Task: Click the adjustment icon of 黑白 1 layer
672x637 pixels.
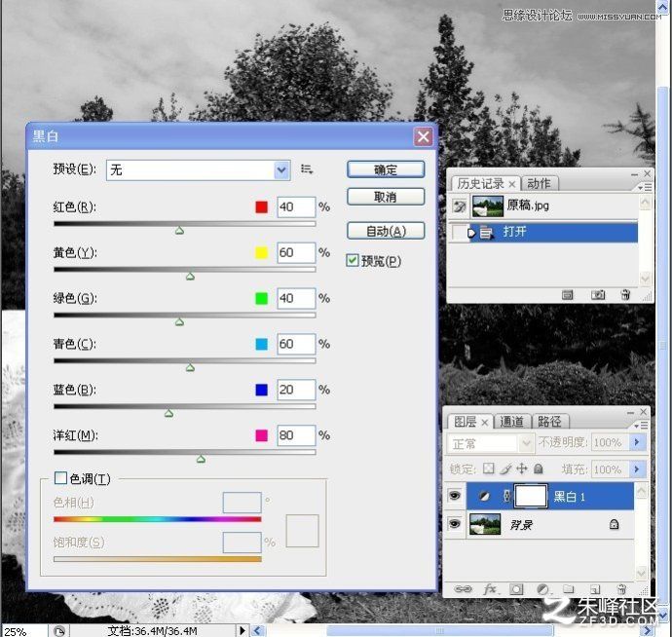Action: [x=484, y=497]
